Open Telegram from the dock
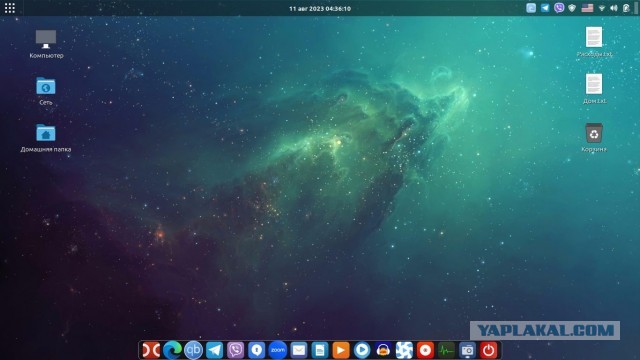Image resolution: width=640 pixels, height=360 pixels. 214,350
